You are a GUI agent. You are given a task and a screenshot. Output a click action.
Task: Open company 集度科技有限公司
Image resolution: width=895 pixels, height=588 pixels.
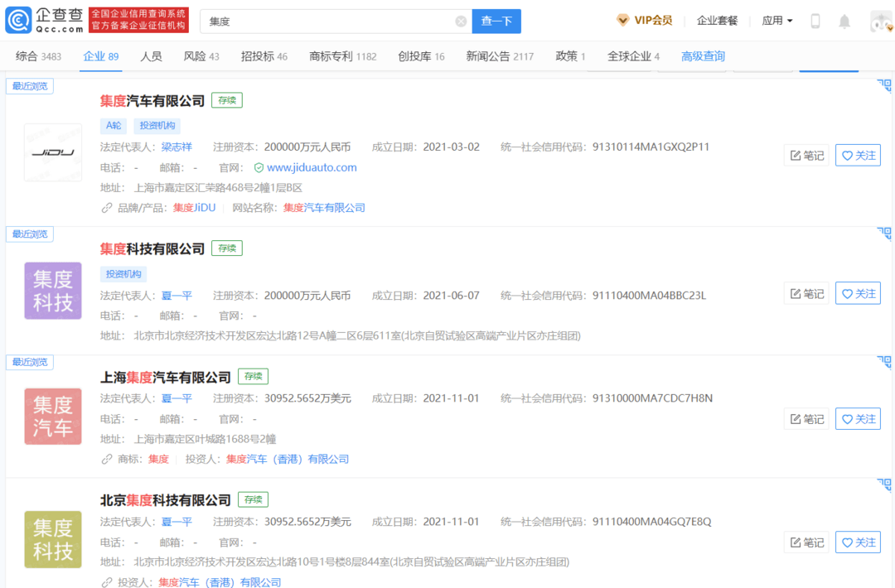[x=152, y=248]
